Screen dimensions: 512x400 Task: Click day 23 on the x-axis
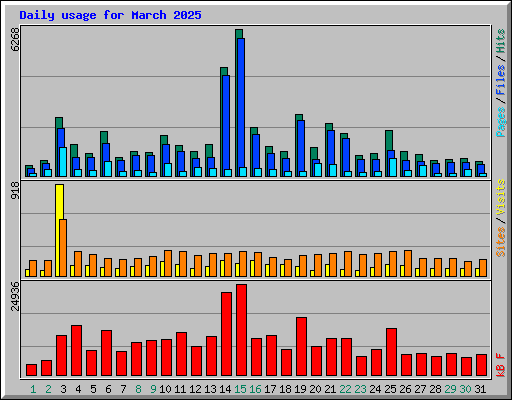click(360, 389)
